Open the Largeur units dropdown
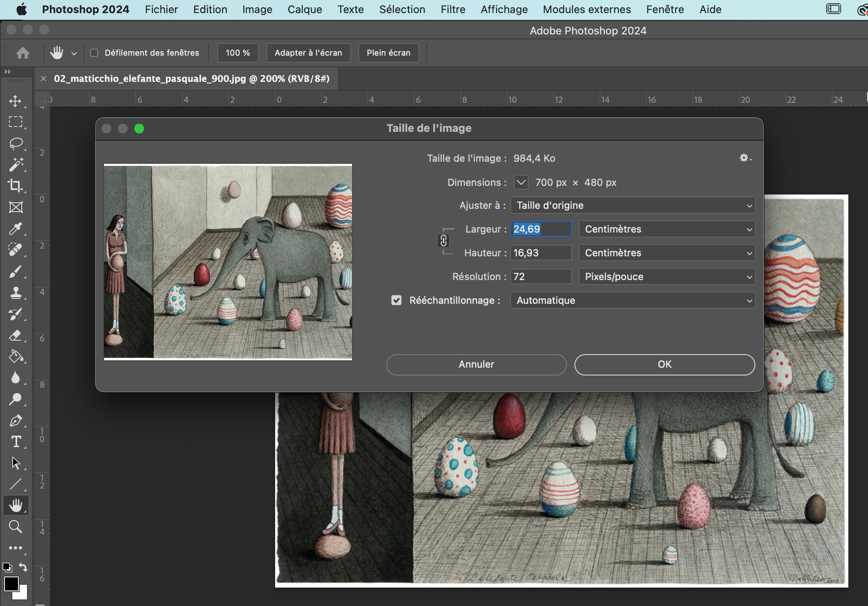The image size is (868, 606). [667, 229]
